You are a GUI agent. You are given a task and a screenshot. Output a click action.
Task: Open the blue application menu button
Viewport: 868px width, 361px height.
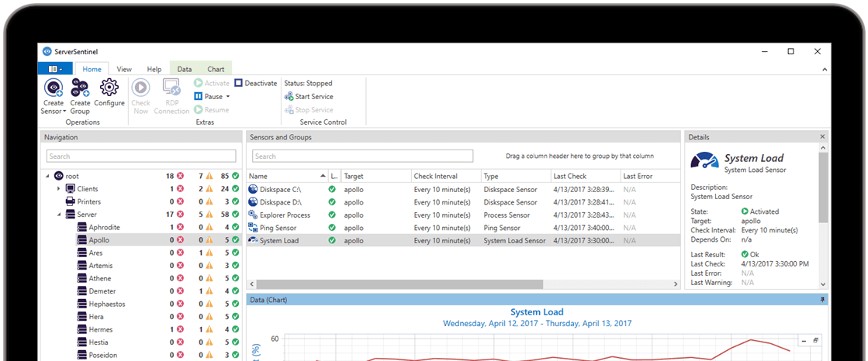click(x=55, y=69)
